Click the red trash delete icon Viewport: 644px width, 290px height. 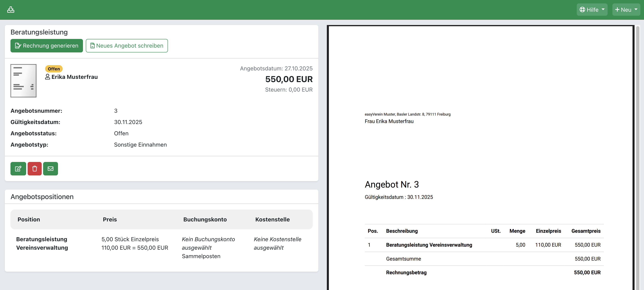point(34,169)
